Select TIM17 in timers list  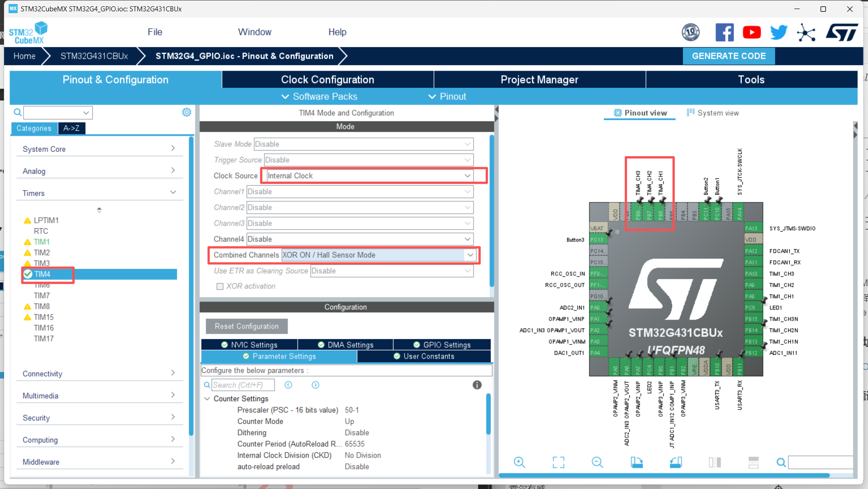43,339
